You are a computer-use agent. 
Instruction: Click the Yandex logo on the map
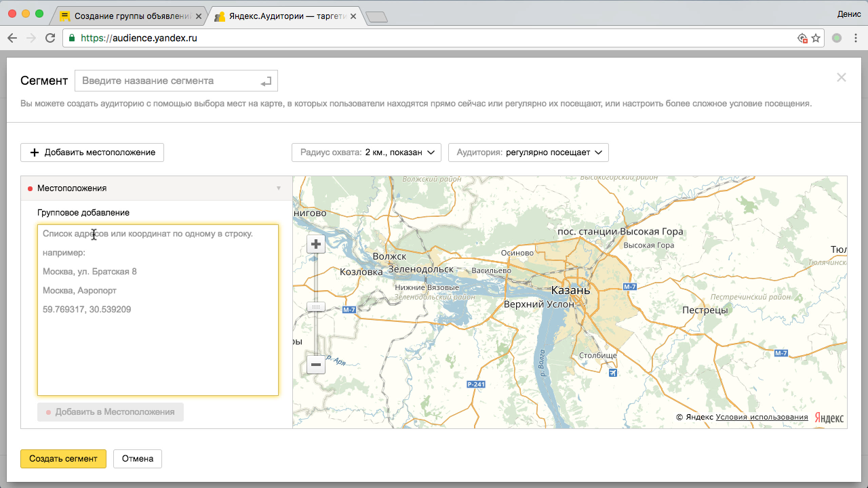pyautogui.click(x=829, y=418)
